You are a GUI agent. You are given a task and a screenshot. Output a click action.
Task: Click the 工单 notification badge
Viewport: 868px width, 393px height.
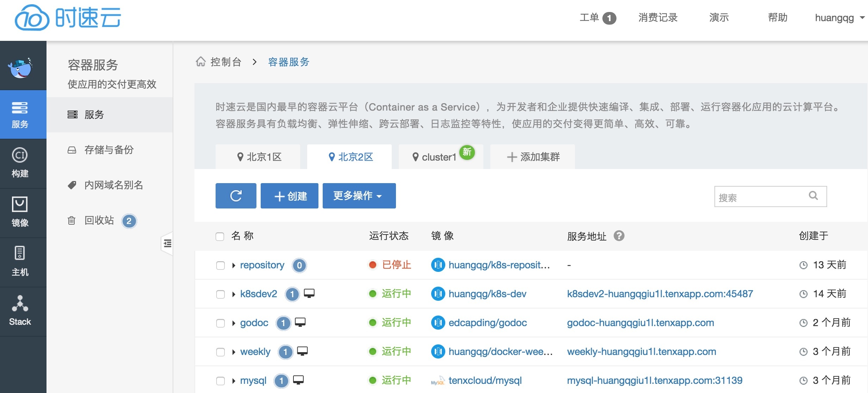(609, 18)
